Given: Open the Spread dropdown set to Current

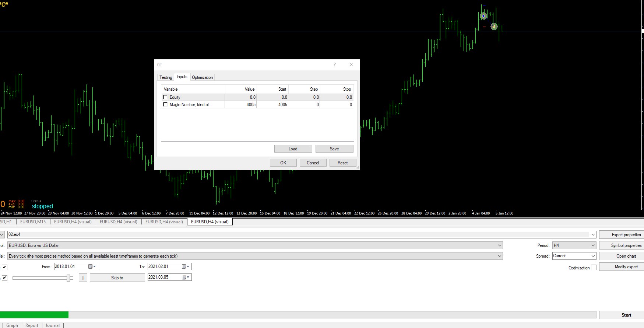Looking at the screenshot, I should click(593, 256).
